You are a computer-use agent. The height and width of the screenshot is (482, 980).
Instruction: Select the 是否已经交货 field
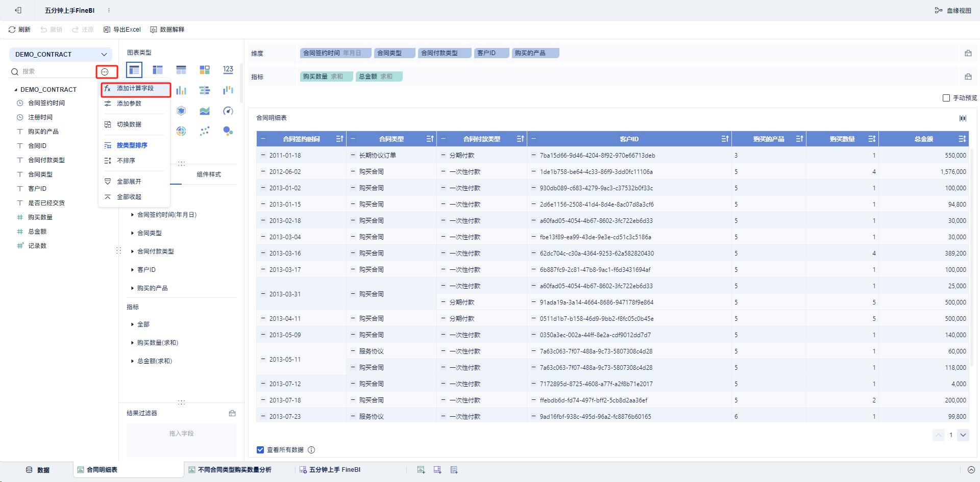46,203
